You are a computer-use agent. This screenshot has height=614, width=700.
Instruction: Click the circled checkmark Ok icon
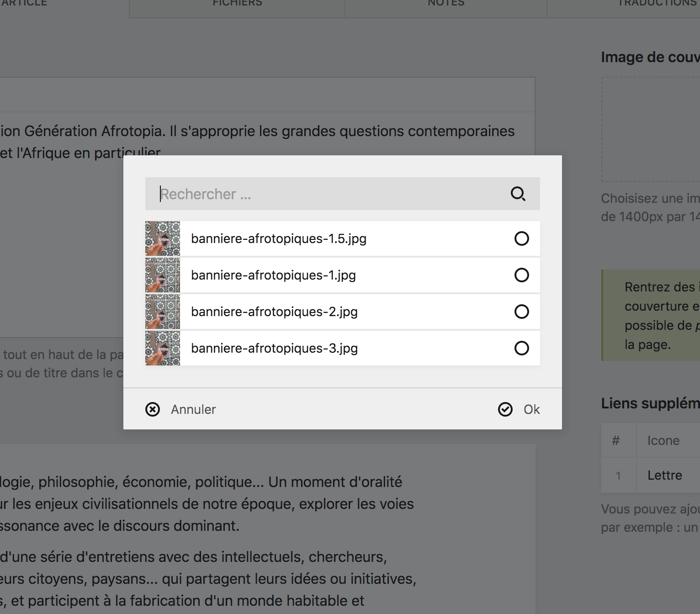(x=505, y=409)
